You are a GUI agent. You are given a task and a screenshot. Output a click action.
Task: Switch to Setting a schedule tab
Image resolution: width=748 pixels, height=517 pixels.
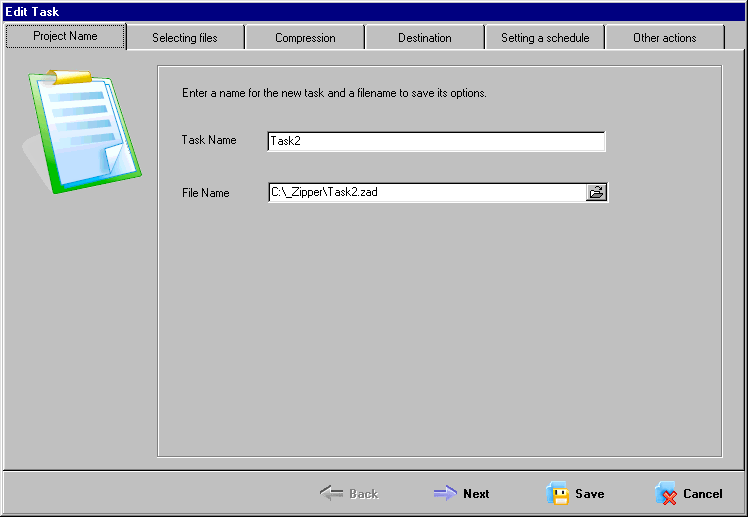coord(545,38)
